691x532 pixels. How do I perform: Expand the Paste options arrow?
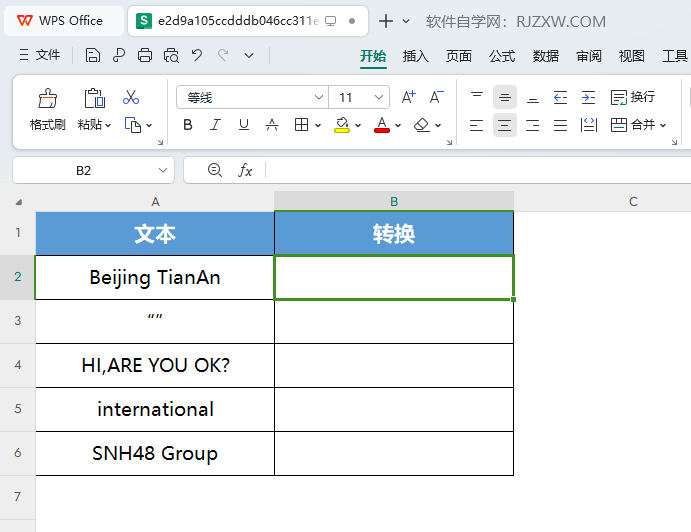pos(108,126)
